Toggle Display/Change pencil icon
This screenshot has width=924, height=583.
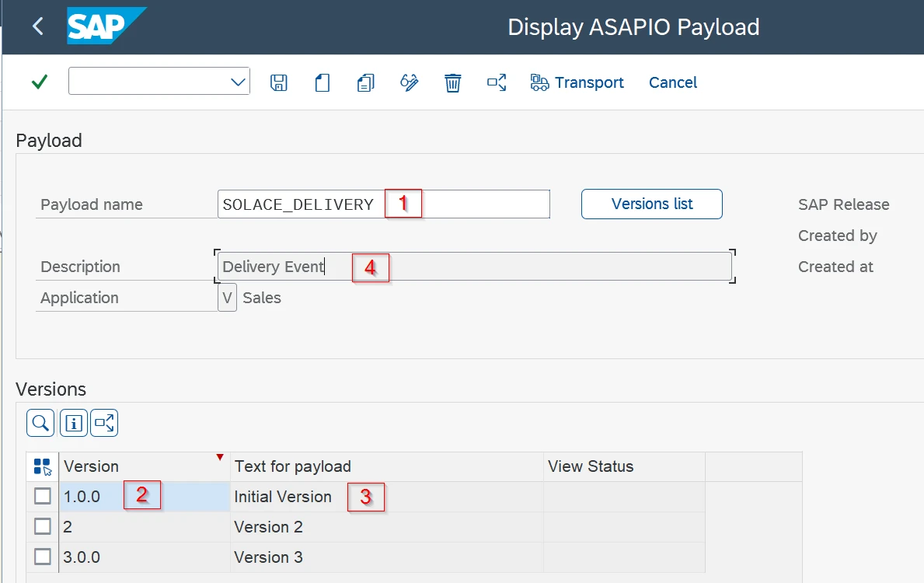(409, 82)
